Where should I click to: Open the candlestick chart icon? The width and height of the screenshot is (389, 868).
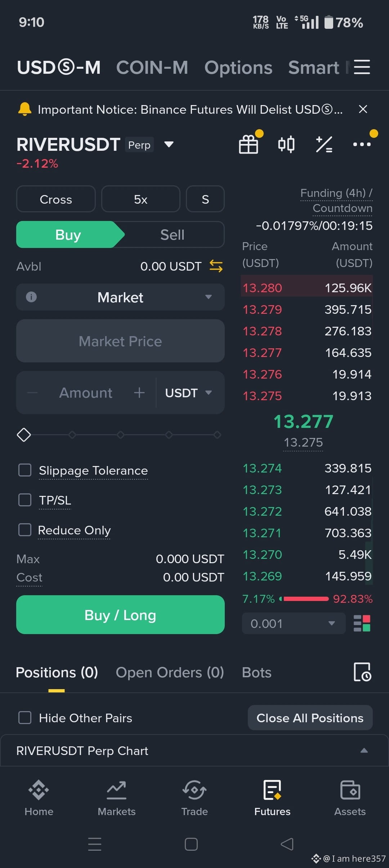[286, 144]
